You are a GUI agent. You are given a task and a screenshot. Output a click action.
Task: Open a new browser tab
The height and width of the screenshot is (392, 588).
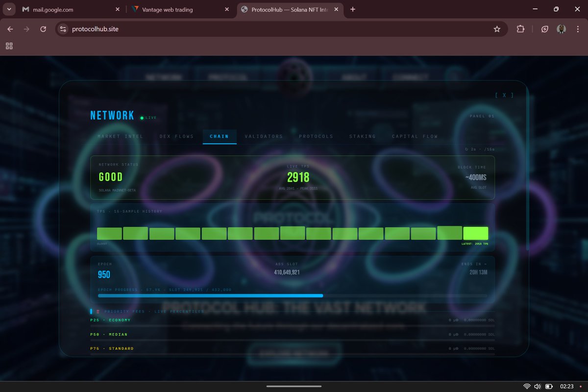353,9
